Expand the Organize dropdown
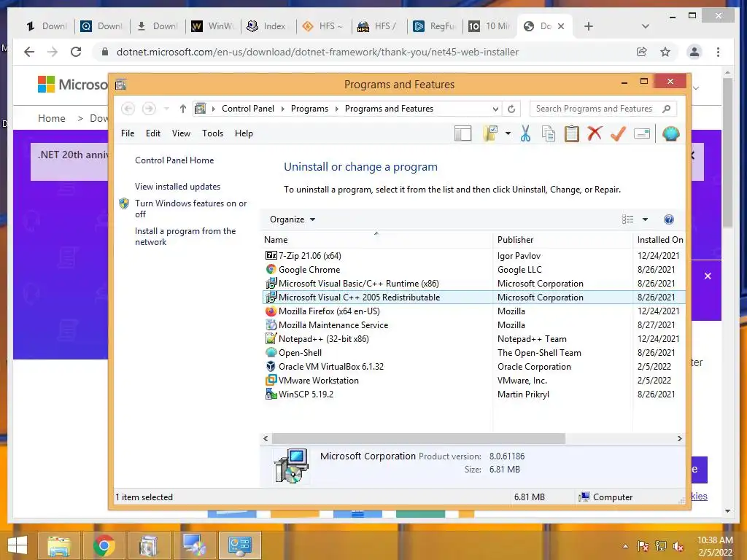The image size is (747, 560). pyautogui.click(x=292, y=219)
